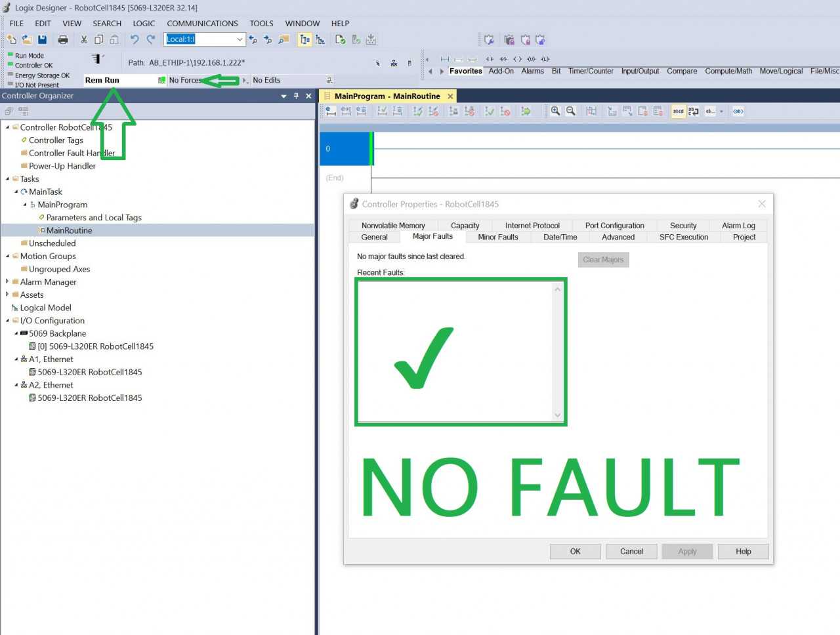Click the controller mode switch icon
Screen dimensions: 840x635
pyautogui.click(x=97, y=59)
